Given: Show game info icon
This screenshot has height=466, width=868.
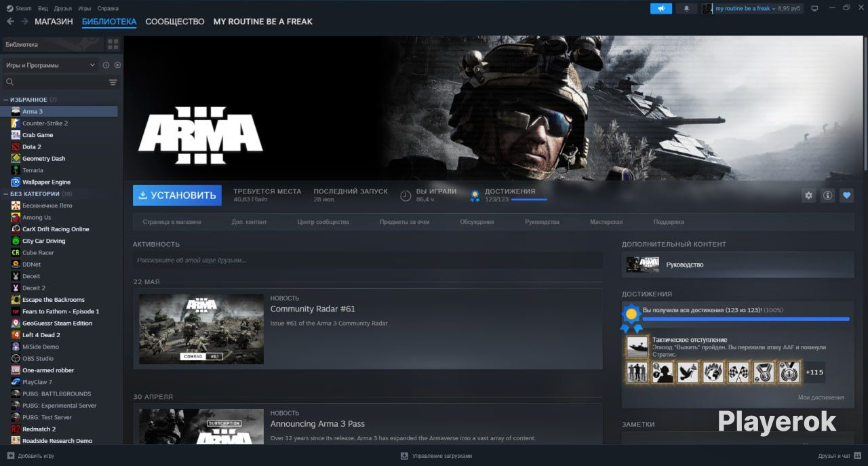Looking at the screenshot, I should (x=827, y=195).
